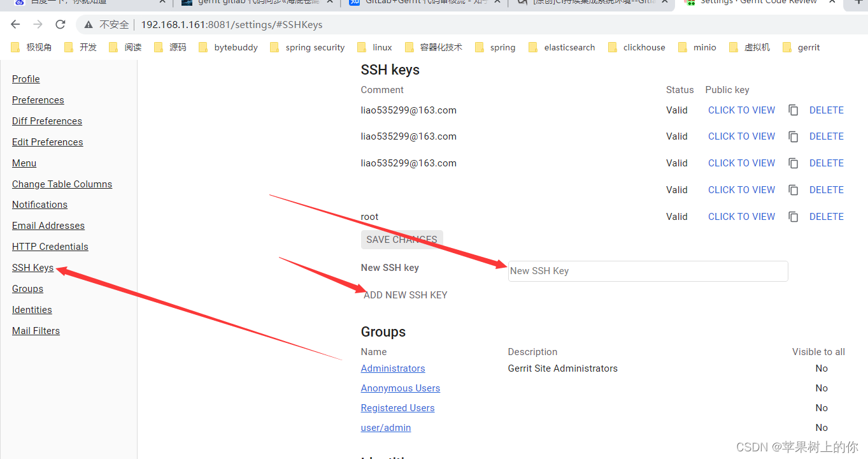The height and width of the screenshot is (459, 868).
Task: Open the 源码 bookmark folder
Action: 170,47
